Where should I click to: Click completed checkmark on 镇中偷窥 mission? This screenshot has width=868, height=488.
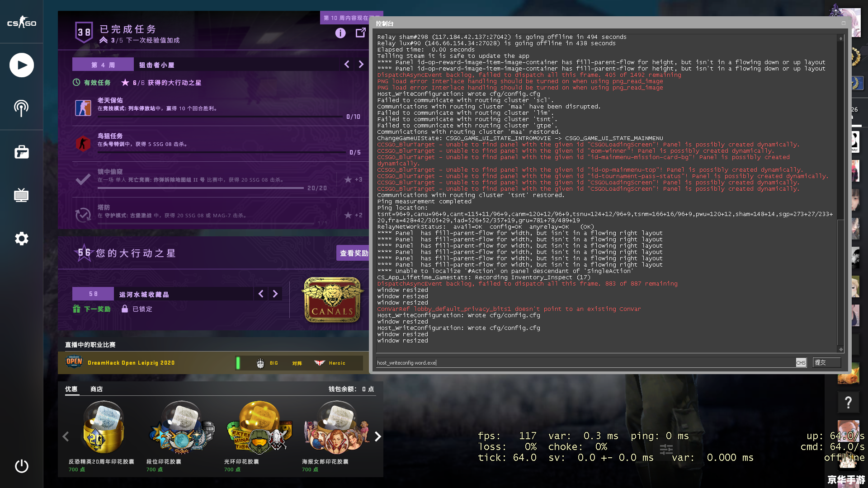click(83, 179)
